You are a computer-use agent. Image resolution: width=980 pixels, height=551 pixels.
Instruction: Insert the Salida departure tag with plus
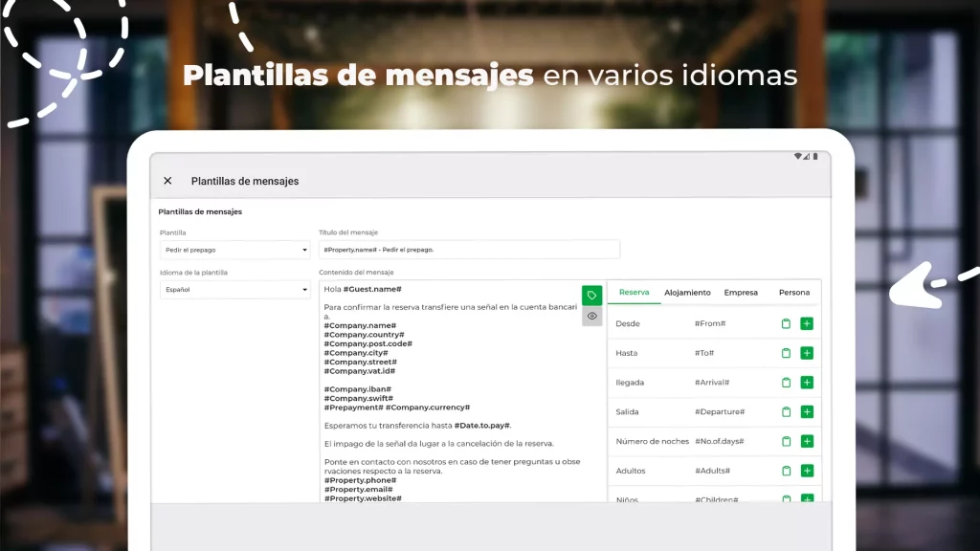point(807,412)
